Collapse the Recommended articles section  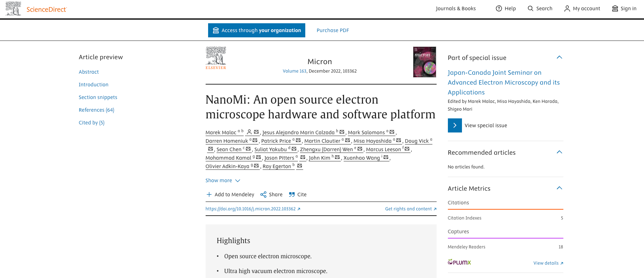point(559,152)
